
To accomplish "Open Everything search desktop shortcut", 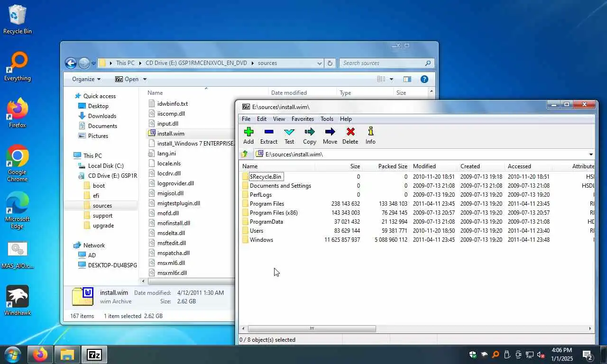I will (x=18, y=66).
